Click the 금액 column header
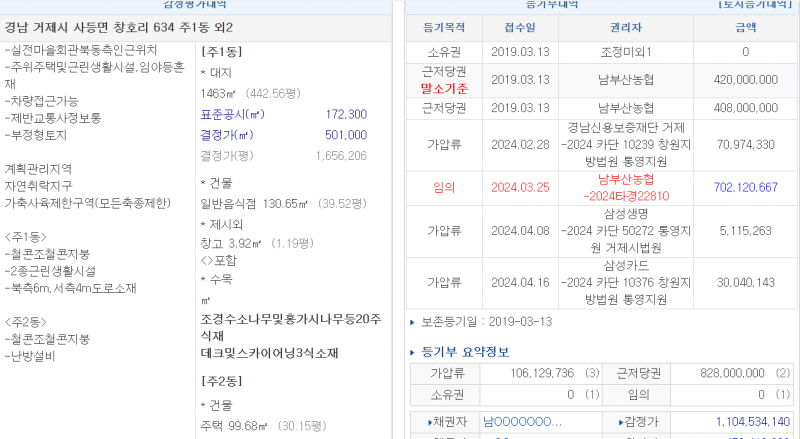 click(745, 24)
